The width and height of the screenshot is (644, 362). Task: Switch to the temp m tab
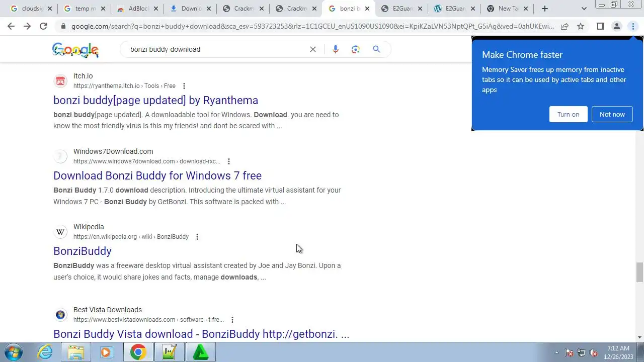[83, 9]
